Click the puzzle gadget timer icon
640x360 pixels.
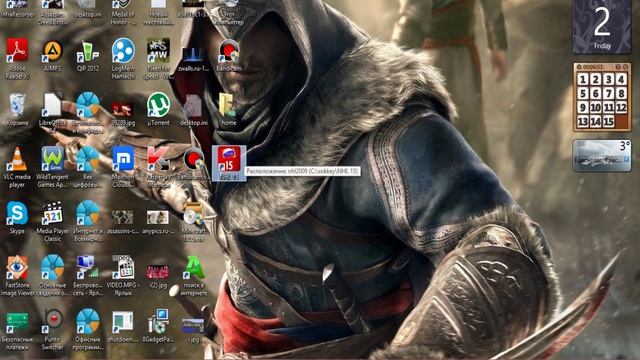[x=579, y=67]
